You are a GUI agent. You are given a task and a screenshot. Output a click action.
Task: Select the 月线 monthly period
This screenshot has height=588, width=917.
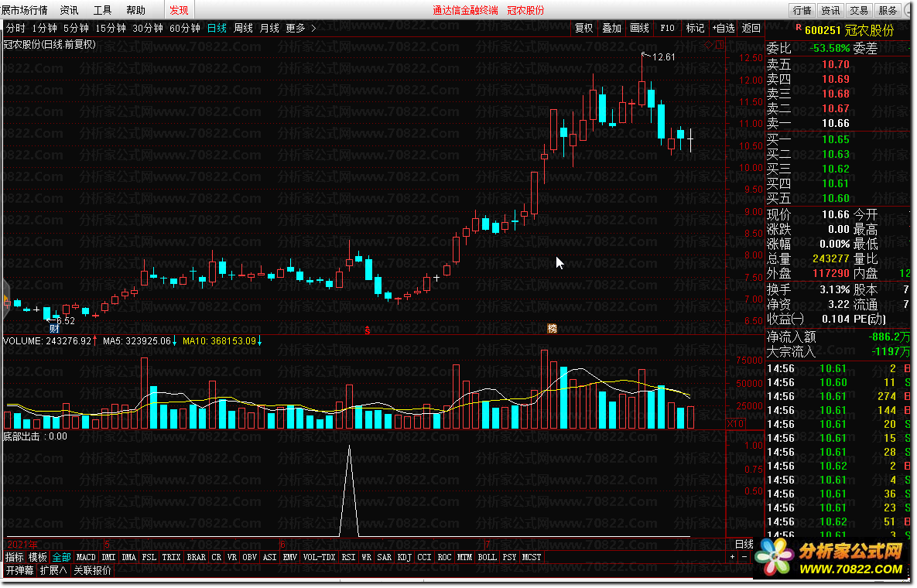click(269, 28)
